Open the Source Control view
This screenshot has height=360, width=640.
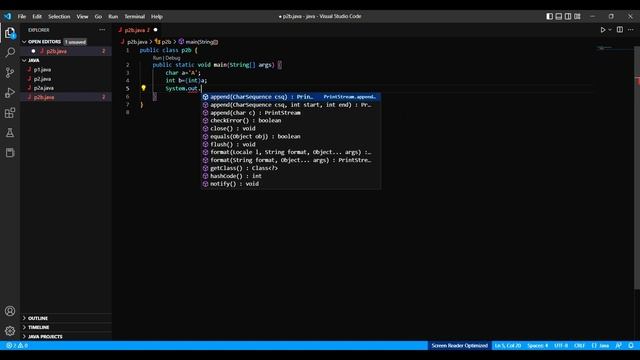tap(10, 73)
